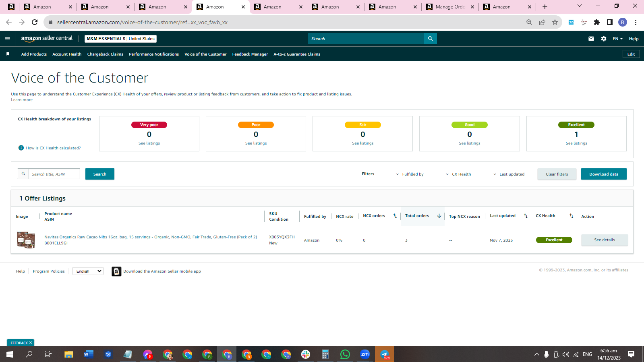This screenshot has height=362, width=644.
Task: Open the EN language dropdown in header
Action: (x=617, y=39)
